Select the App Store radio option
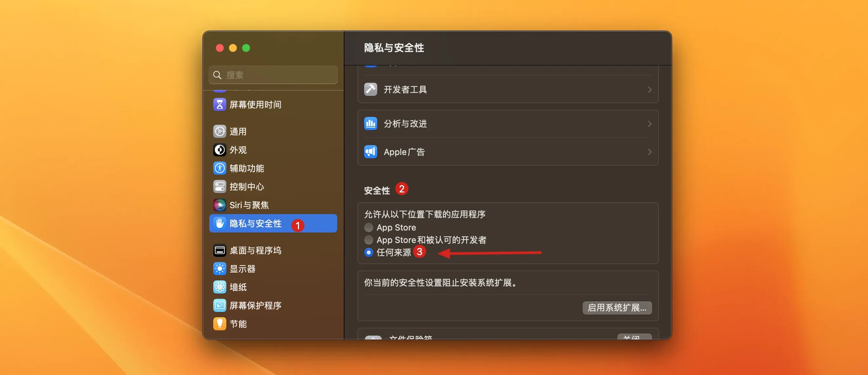 coord(369,228)
